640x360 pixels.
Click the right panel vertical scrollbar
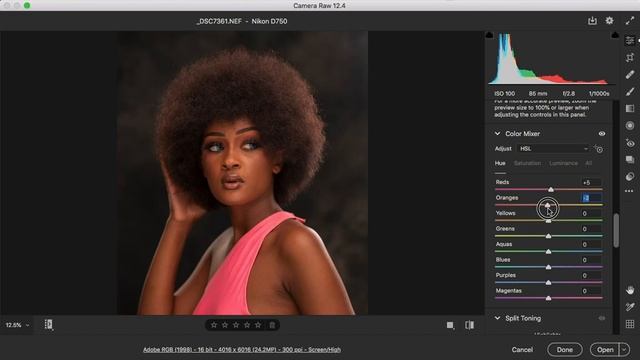click(x=616, y=231)
